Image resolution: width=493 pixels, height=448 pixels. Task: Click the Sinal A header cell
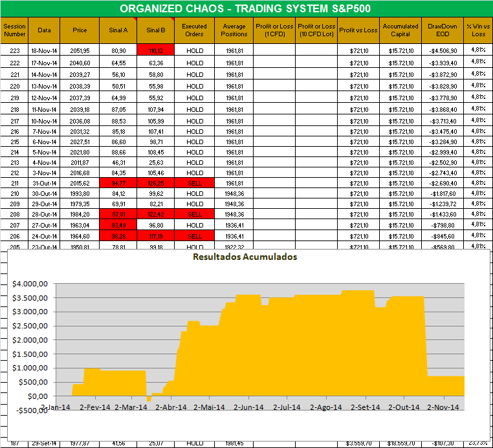tap(118, 30)
